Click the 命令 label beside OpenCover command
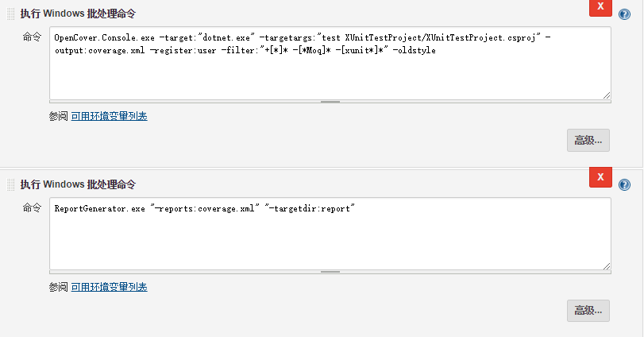 [32, 37]
